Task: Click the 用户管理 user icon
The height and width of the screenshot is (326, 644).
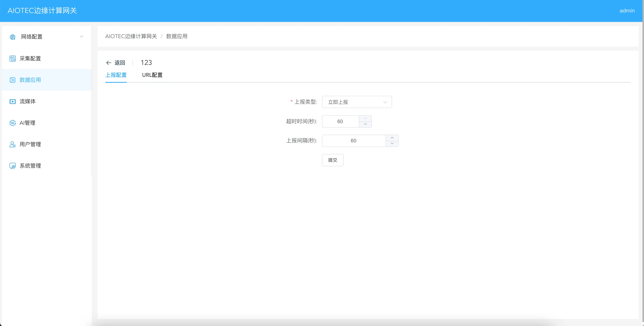Action: (12, 144)
